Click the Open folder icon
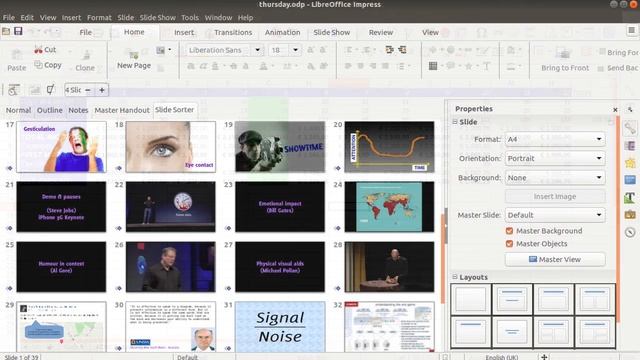The width and height of the screenshot is (640, 360). [6, 31]
